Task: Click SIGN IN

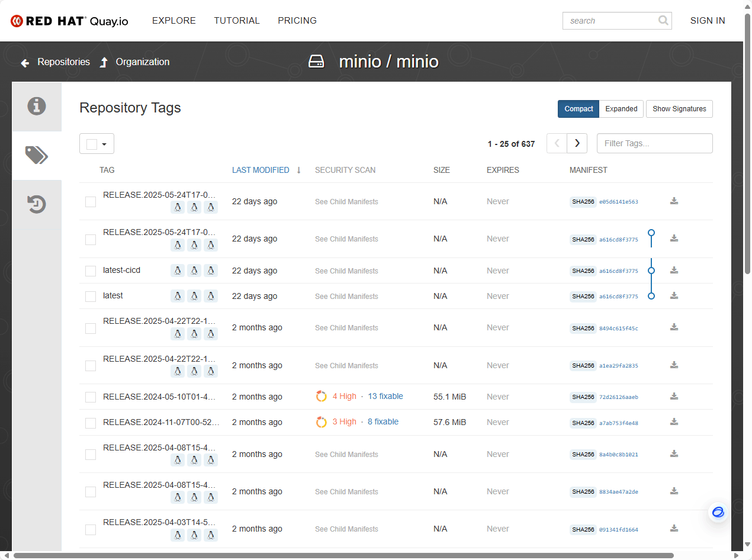Action: pos(708,21)
